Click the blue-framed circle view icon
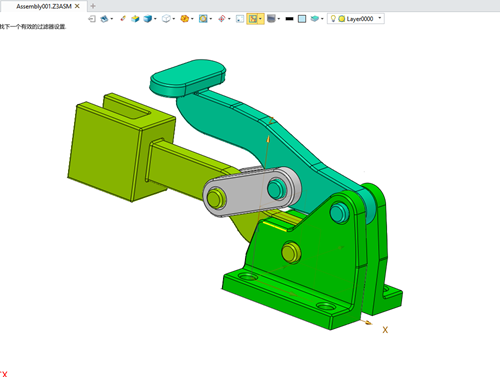This screenshot has height=377, width=500. point(203,19)
